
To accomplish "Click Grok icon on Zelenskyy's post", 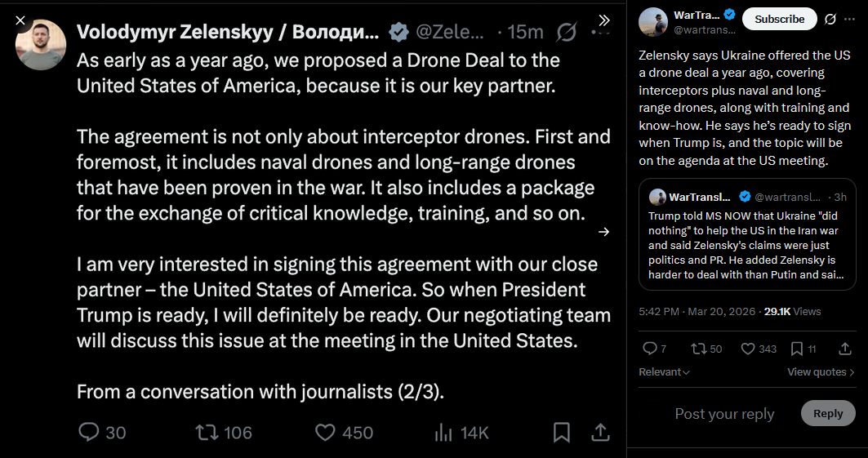I will (x=565, y=33).
